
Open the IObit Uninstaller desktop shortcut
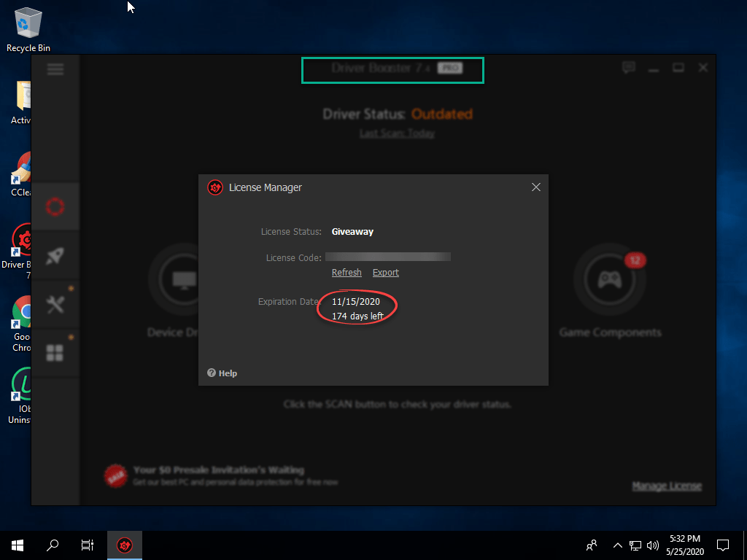(20, 396)
